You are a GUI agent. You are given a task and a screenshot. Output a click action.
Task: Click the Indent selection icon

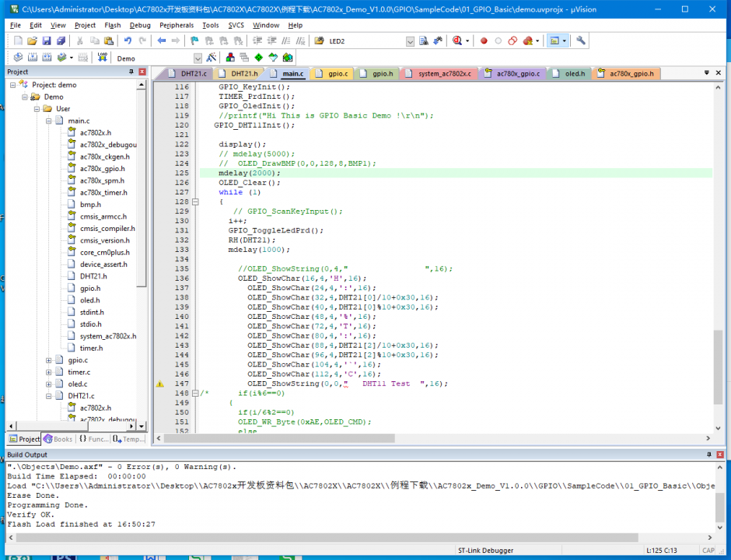pos(257,41)
